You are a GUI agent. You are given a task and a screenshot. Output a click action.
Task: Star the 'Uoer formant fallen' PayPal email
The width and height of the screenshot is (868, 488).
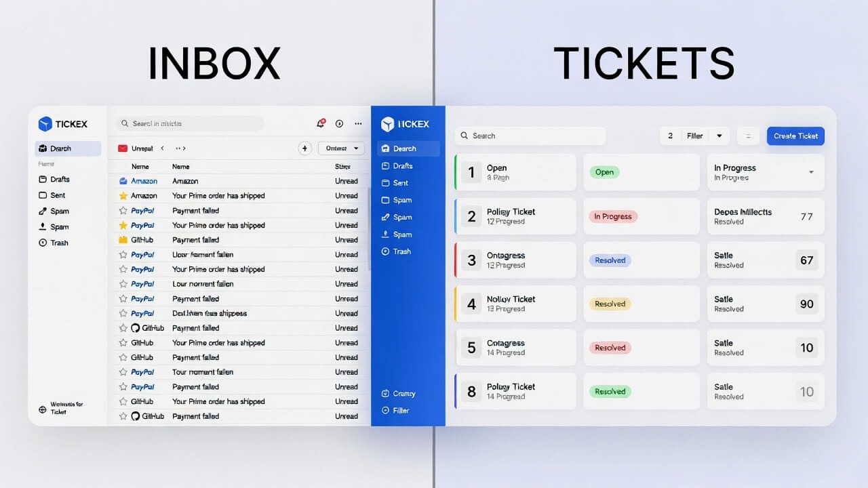(x=123, y=255)
